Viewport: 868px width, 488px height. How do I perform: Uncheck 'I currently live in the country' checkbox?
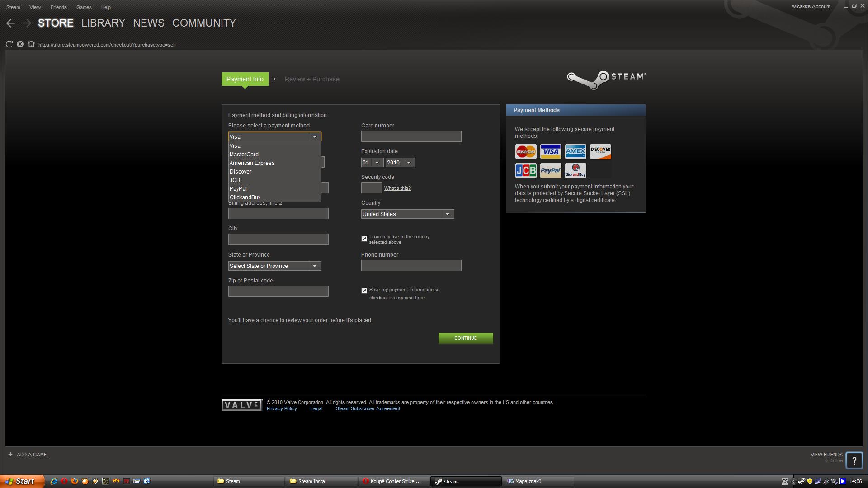coord(364,239)
